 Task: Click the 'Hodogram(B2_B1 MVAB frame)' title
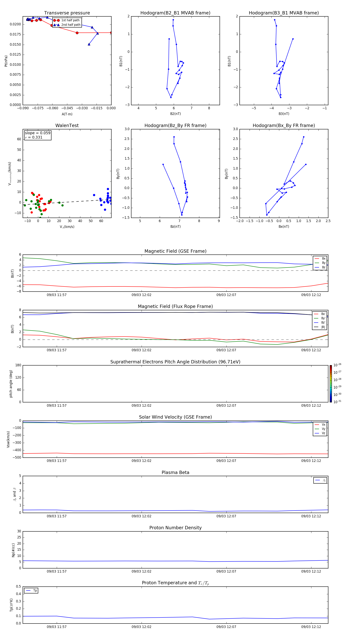pyautogui.click(x=175, y=13)
